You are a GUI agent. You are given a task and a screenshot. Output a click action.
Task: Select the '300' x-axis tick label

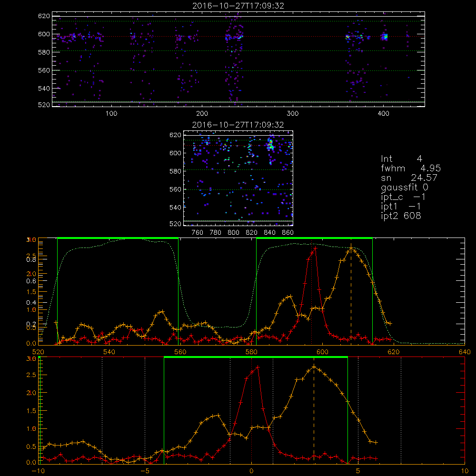pos(292,114)
